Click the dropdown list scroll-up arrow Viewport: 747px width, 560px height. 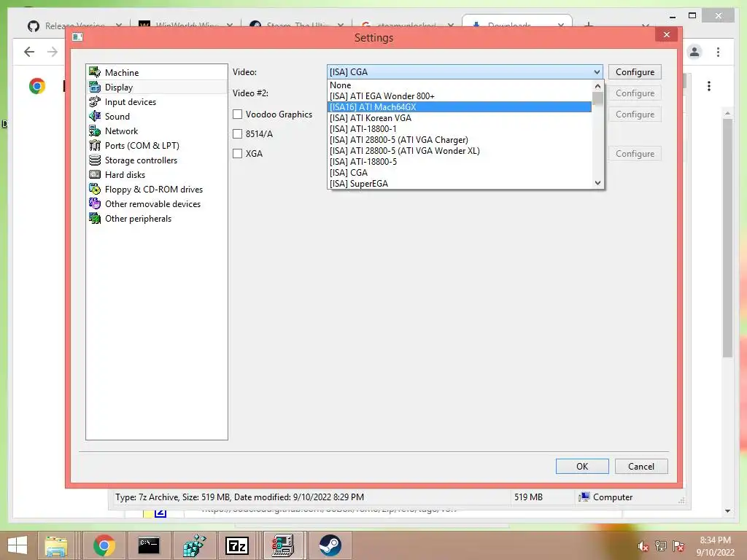pyautogui.click(x=597, y=86)
